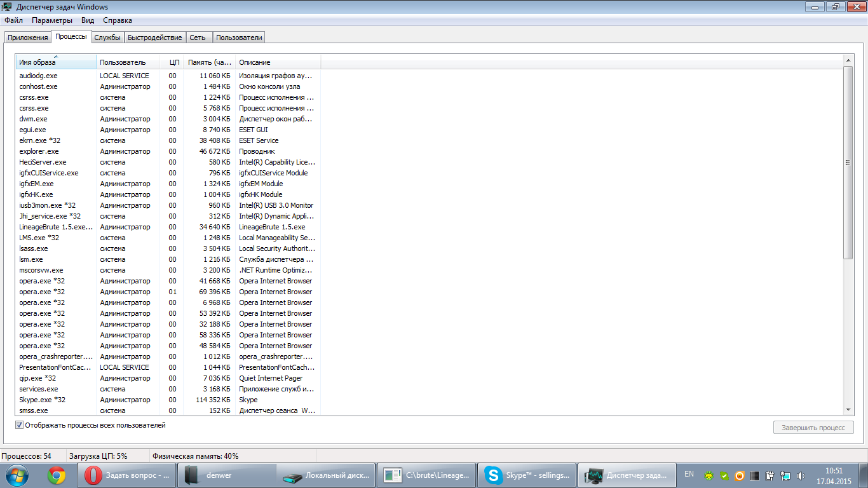
Task: Sort by the Пользователь column header
Action: [x=128, y=62]
